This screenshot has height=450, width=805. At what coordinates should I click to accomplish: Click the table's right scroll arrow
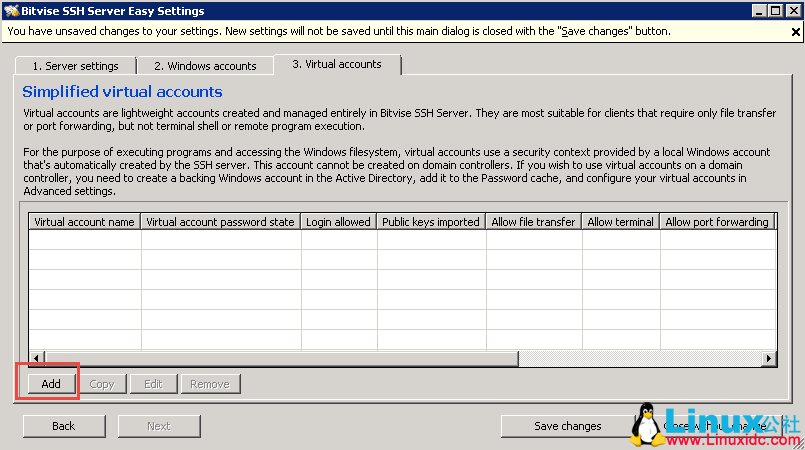pyautogui.click(x=769, y=358)
